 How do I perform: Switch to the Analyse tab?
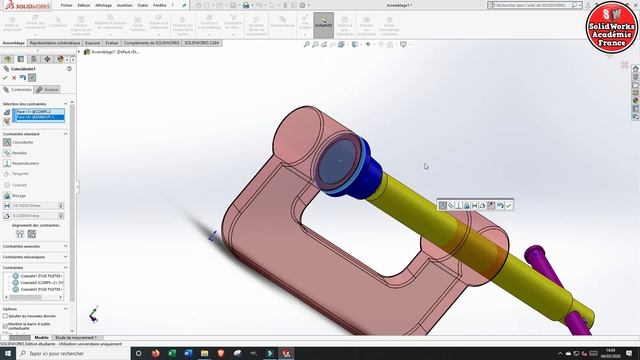pyautogui.click(x=47, y=89)
